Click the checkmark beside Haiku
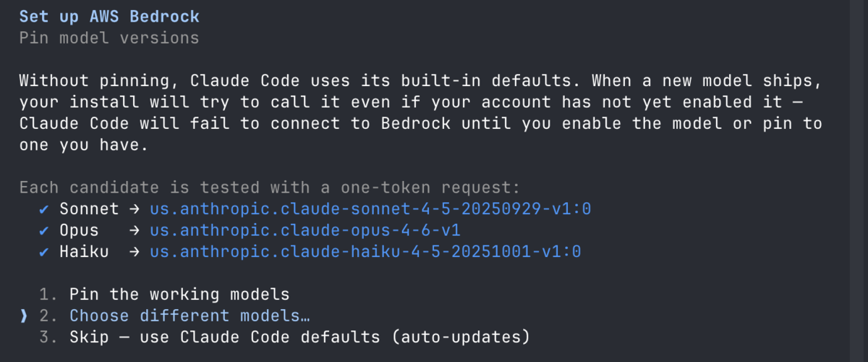Image resolution: width=868 pixels, height=362 pixels. 45,252
